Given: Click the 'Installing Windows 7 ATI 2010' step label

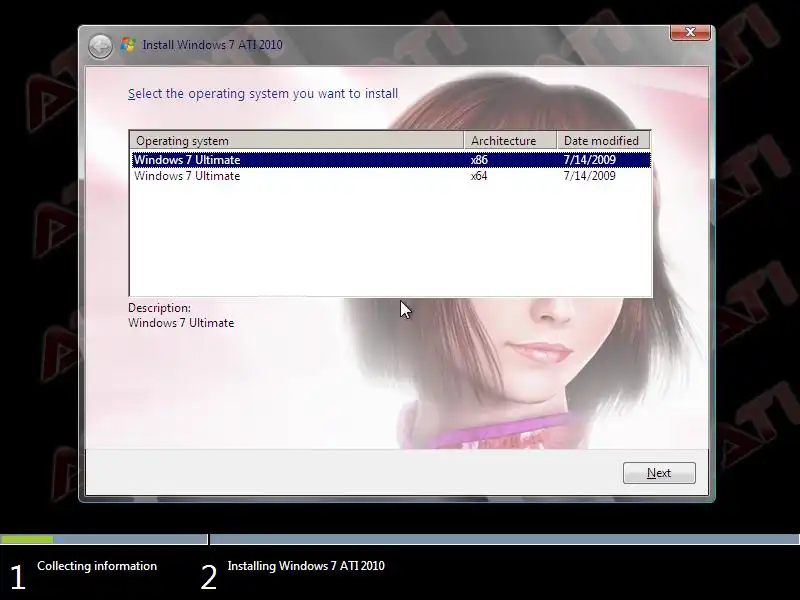Looking at the screenshot, I should click(x=306, y=566).
